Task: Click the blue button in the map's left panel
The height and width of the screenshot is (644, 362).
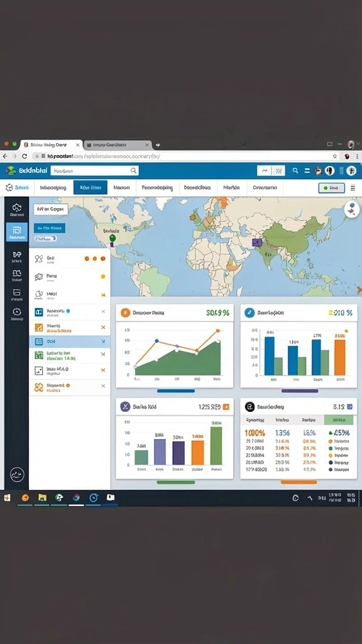Action: pyautogui.click(x=49, y=228)
